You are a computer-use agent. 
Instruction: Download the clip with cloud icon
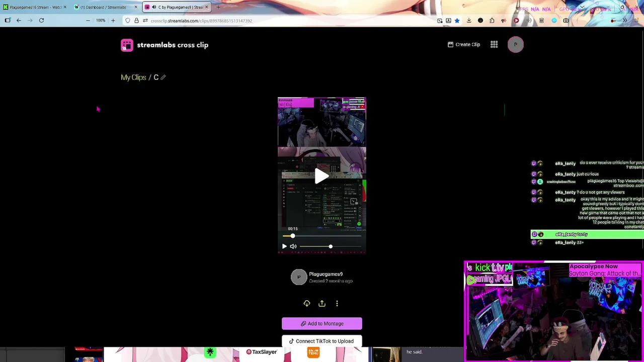306,304
